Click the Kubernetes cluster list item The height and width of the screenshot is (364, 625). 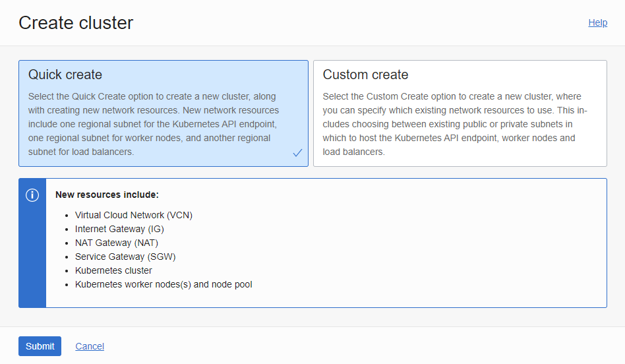[113, 270]
